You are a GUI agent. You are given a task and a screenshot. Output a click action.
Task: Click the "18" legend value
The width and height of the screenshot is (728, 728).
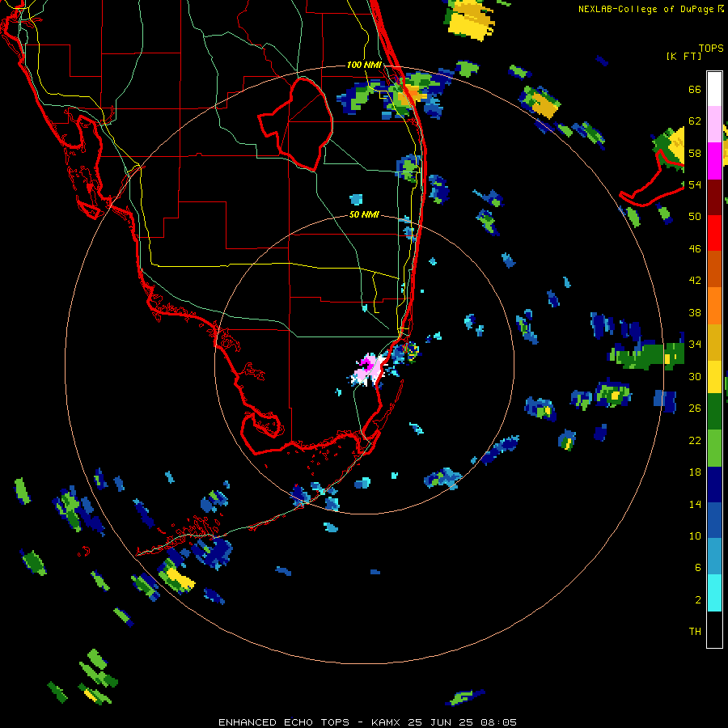coord(695,472)
